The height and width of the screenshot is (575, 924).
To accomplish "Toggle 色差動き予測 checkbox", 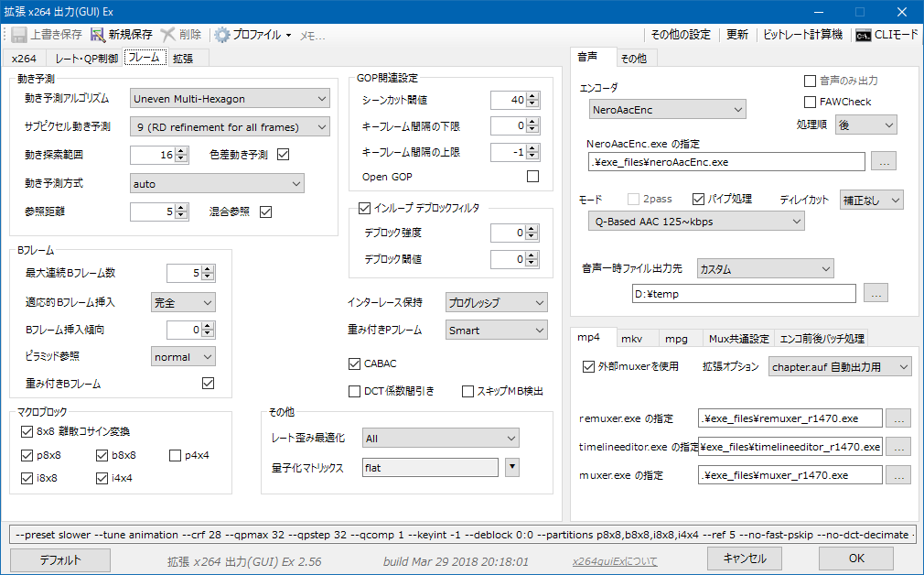I will [x=283, y=155].
